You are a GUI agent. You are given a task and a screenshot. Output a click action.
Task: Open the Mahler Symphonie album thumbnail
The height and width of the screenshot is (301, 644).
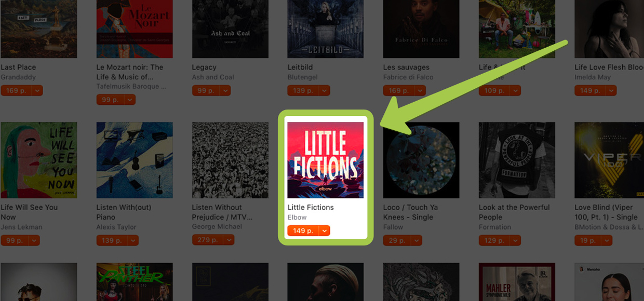point(517,282)
